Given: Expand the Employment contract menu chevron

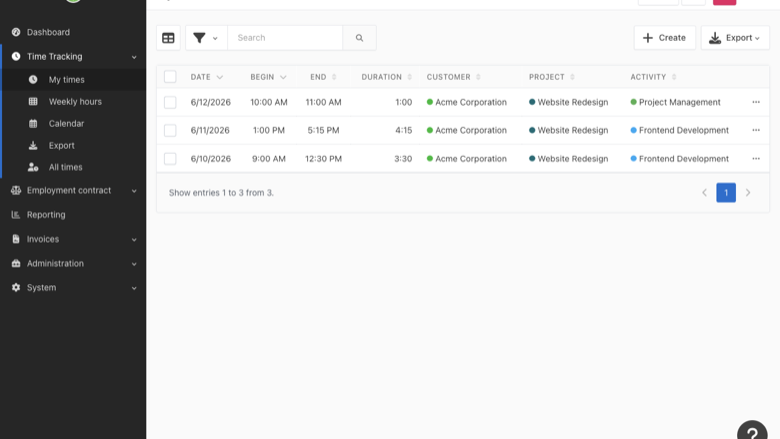Looking at the screenshot, I should (x=134, y=191).
